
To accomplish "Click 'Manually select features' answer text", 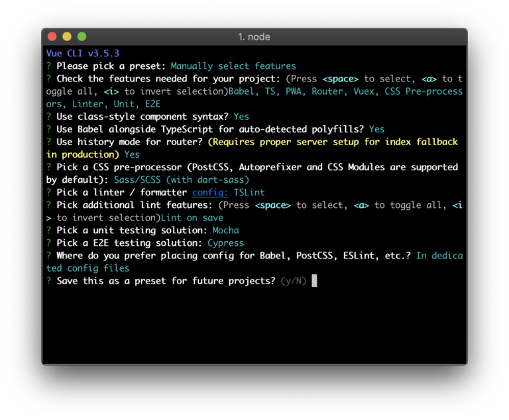I will point(233,66).
